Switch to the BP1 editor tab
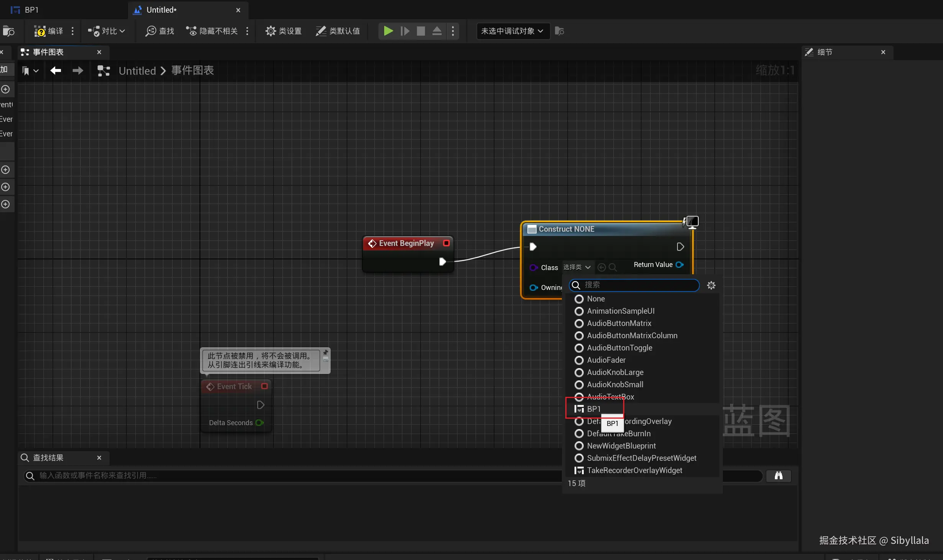This screenshot has height=560, width=943. (x=31, y=10)
